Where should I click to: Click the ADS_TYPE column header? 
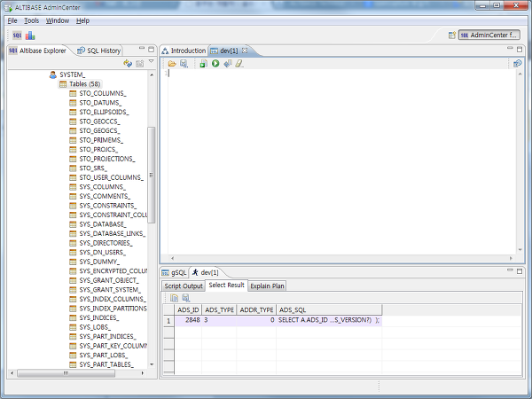tap(219, 309)
